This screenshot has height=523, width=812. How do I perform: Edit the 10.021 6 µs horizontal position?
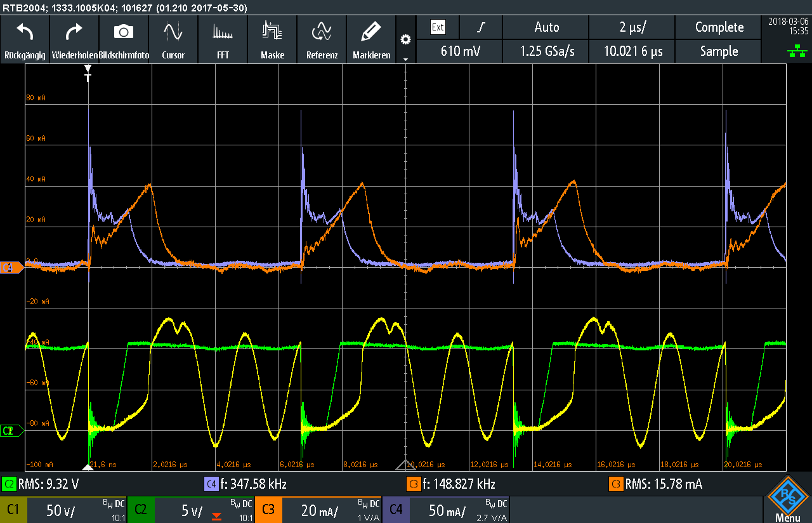point(632,51)
